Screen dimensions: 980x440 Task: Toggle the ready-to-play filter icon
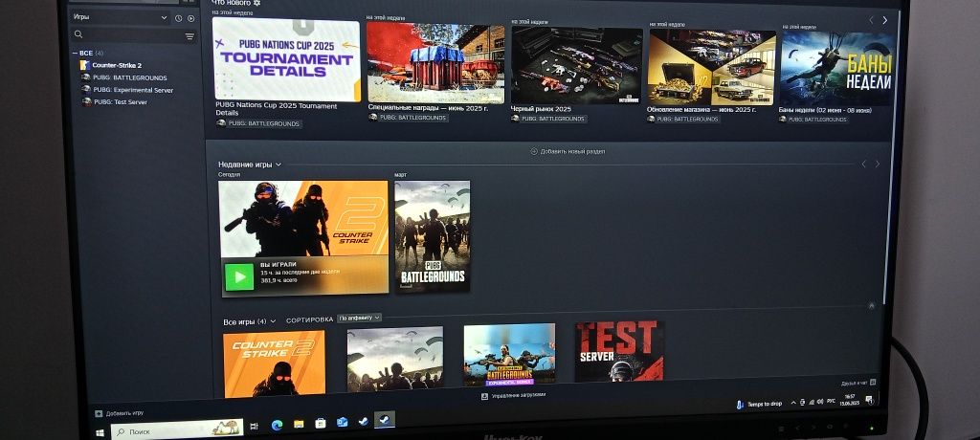[190, 19]
